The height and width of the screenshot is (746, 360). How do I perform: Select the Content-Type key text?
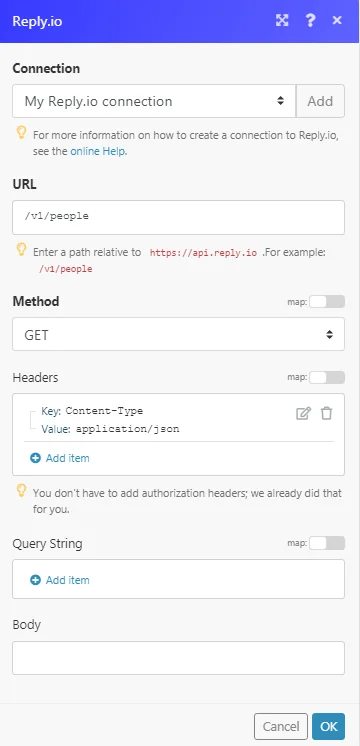[x=104, y=411]
